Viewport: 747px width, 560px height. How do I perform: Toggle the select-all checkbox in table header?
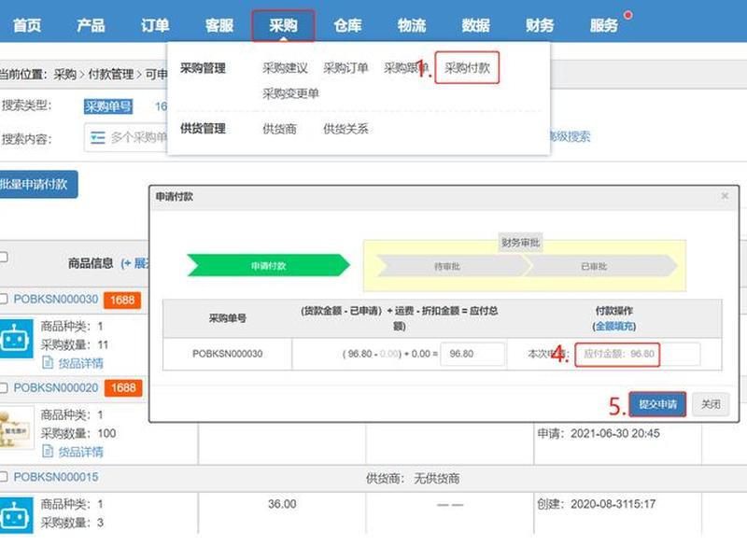[4, 258]
